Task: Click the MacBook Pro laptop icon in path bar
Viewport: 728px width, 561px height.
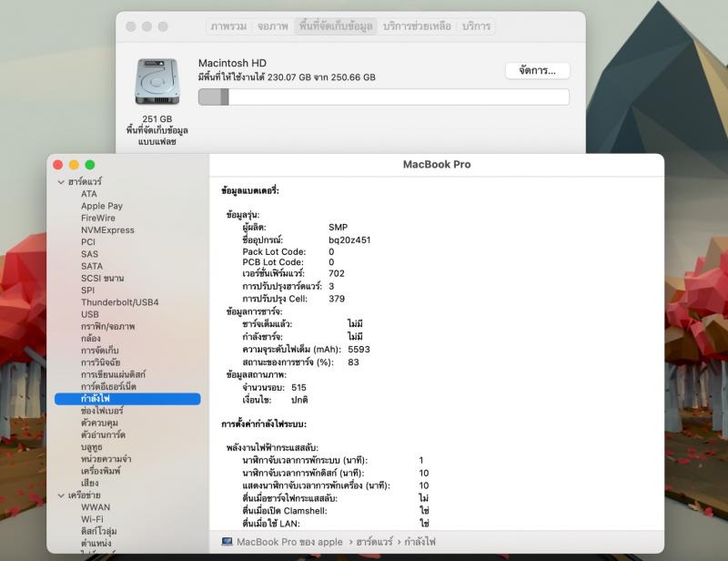Action: pos(227,542)
